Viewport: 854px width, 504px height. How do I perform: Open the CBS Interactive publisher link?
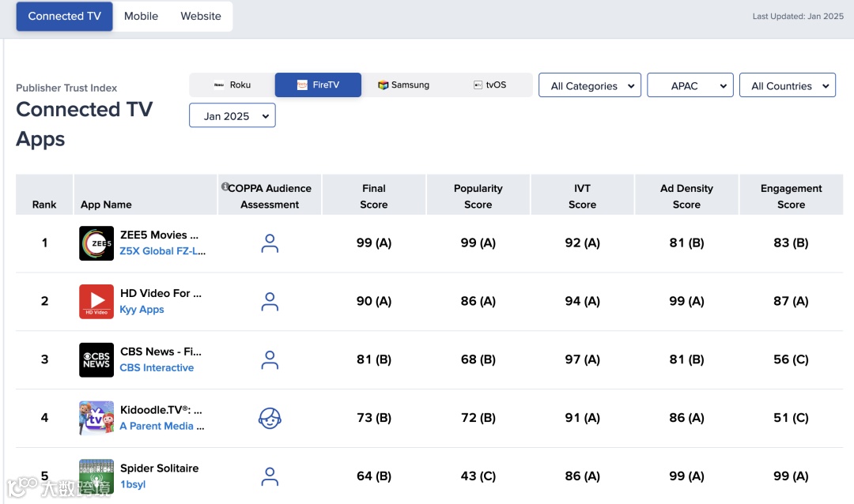(x=157, y=368)
